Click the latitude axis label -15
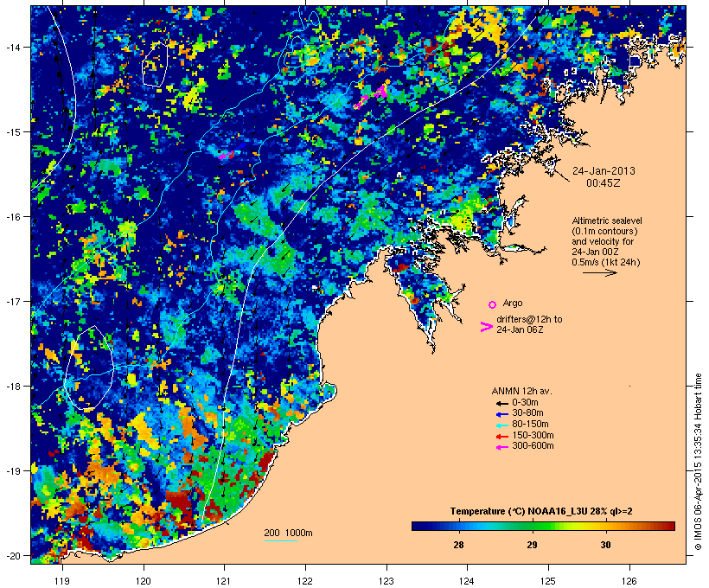 tap(12, 132)
